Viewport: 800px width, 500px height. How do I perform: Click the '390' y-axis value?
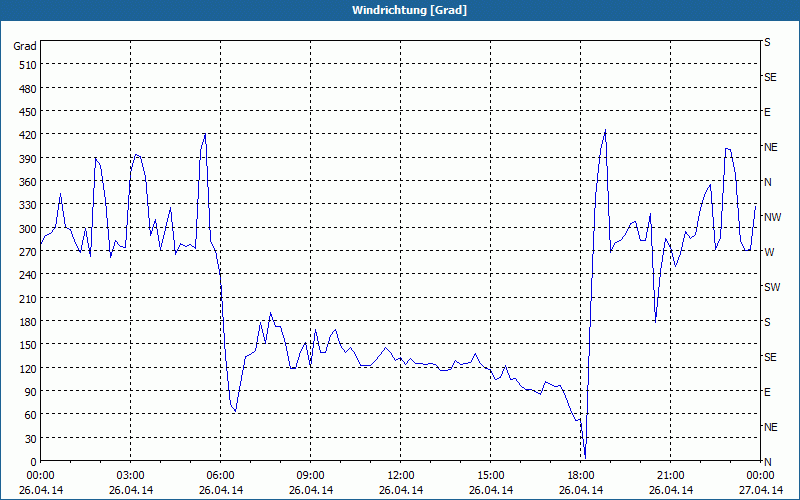tap(28, 159)
